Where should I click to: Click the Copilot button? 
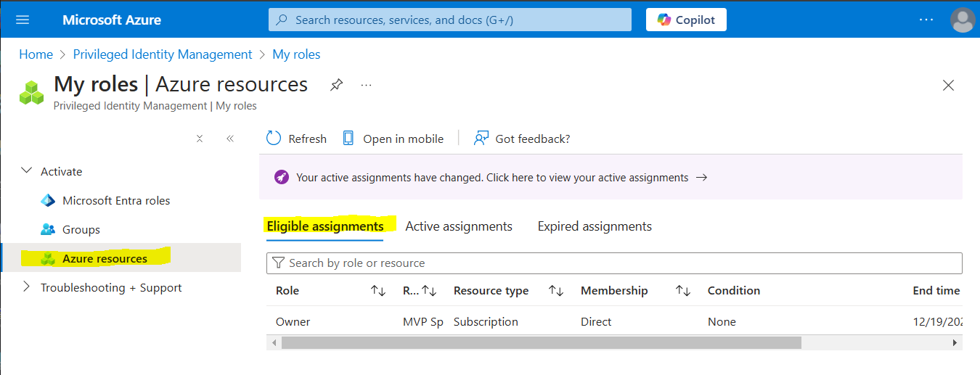tap(686, 20)
